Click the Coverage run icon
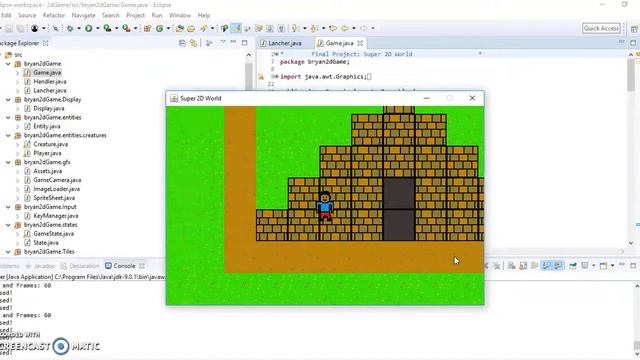The width and height of the screenshot is (640, 360). coord(107,28)
